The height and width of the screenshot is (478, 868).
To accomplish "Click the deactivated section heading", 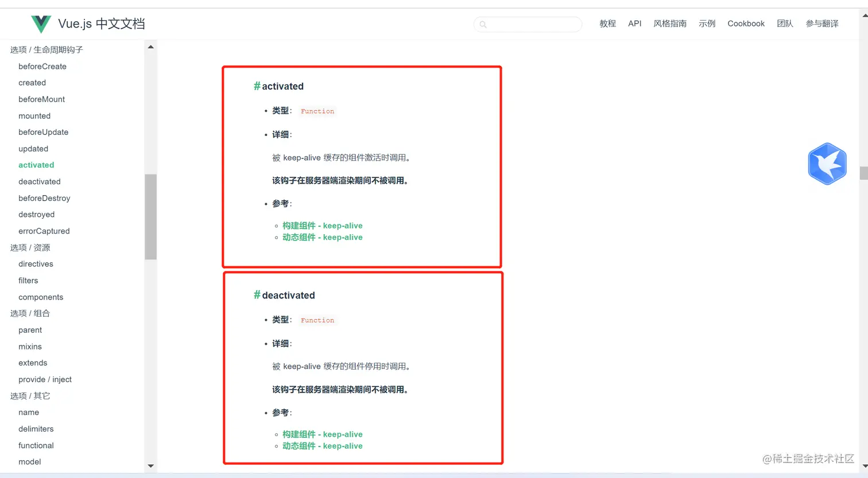I will tap(288, 295).
